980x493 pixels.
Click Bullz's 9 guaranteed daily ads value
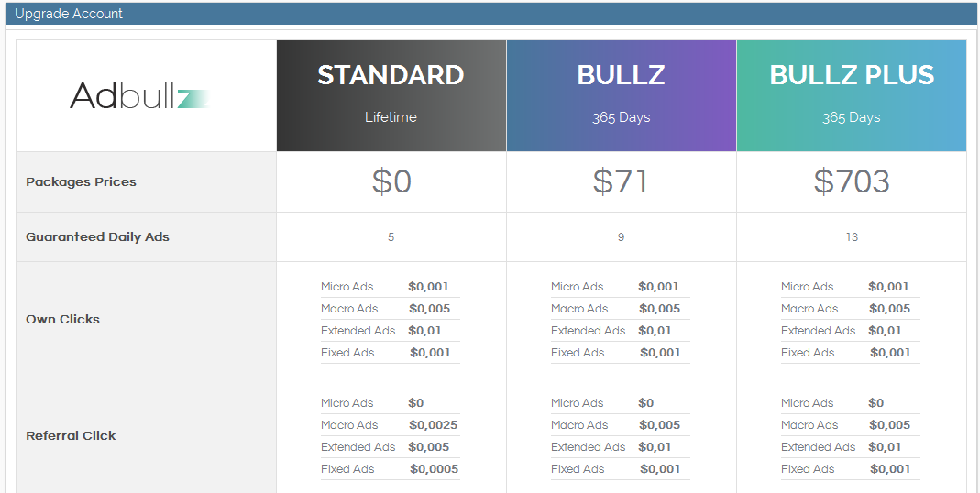[621, 237]
